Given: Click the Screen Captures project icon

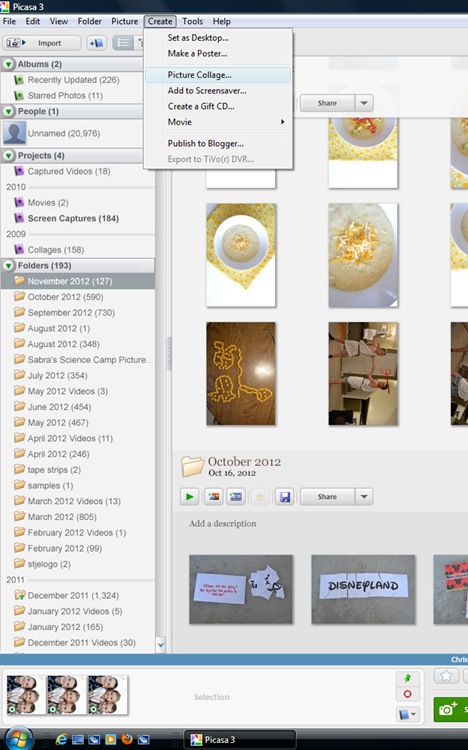Looking at the screenshot, I should 19,218.
